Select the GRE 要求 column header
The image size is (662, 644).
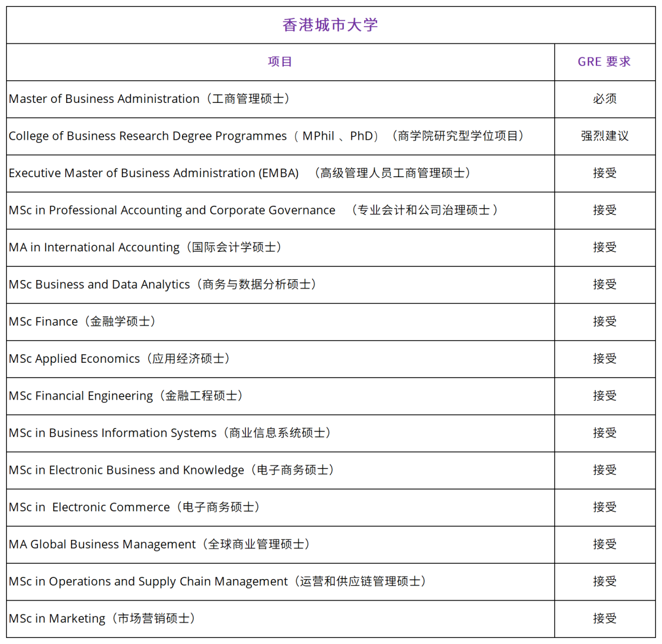604,62
